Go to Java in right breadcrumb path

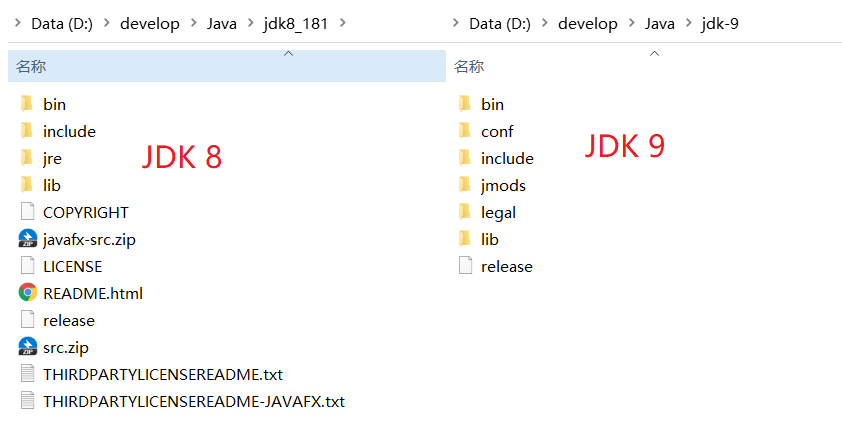click(x=659, y=24)
